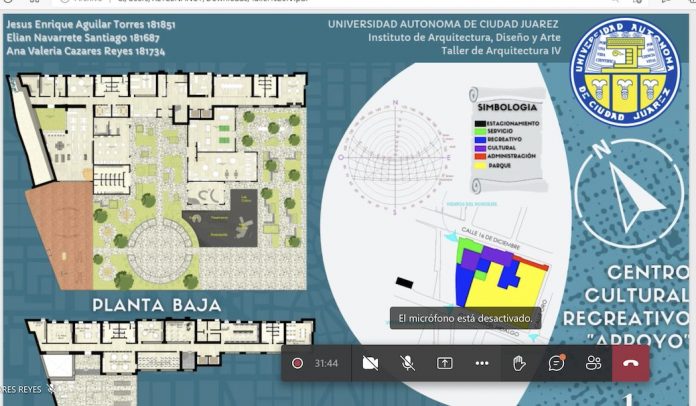Image resolution: width=696 pixels, height=406 pixels.
Task: Show the participants list
Action: point(593,363)
